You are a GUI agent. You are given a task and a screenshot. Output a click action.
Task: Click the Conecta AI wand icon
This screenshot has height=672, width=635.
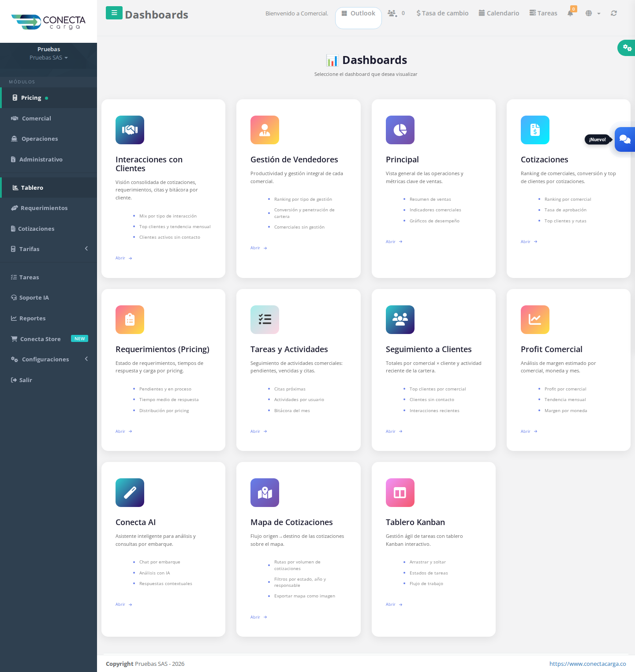(130, 492)
